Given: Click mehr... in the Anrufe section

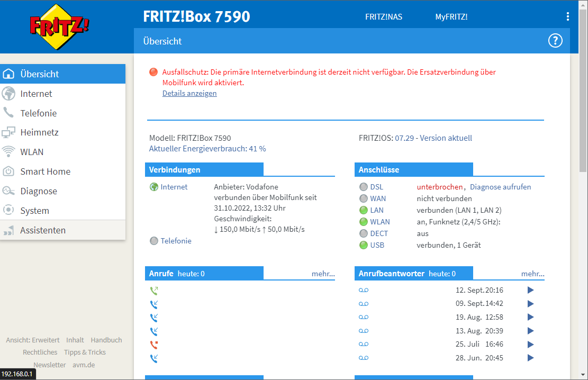Looking at the screenshot, I should click(323, 274).
